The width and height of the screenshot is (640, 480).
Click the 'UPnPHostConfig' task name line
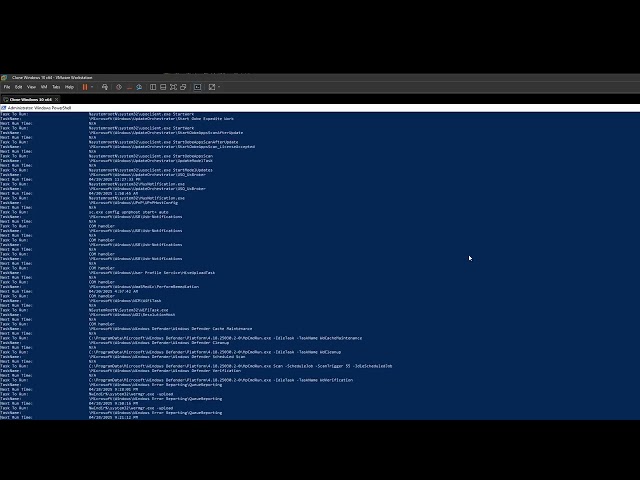tap(133, 202)
